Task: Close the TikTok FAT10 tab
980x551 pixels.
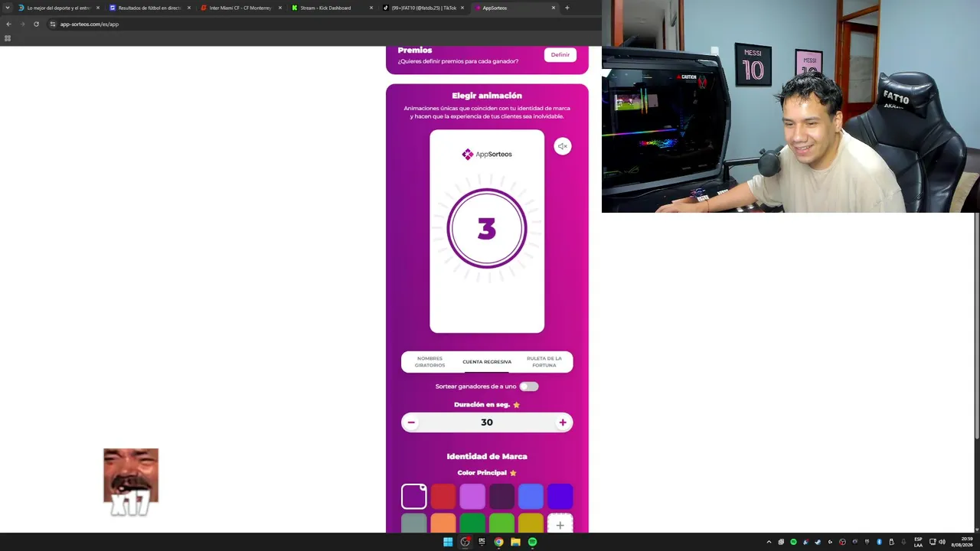Action: click(462, 8)
